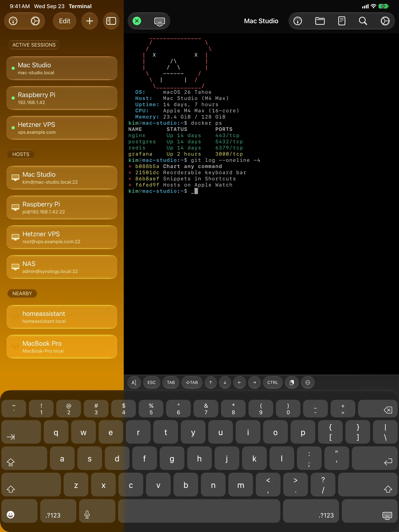The height and width of the screenshot is (532, 399).
Task: Open the snippets document icon
Action: tap(342, 21)
